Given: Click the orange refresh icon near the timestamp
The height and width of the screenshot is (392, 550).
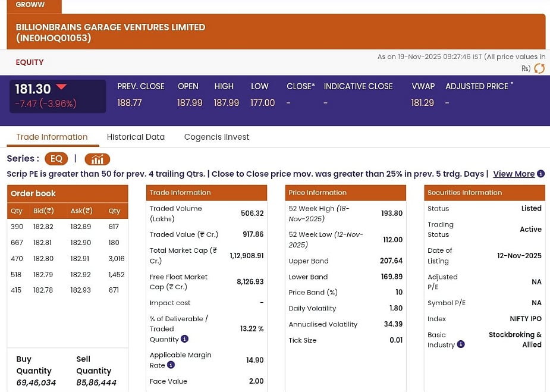Looking at the screenshot, I should (x=539, y=68).
